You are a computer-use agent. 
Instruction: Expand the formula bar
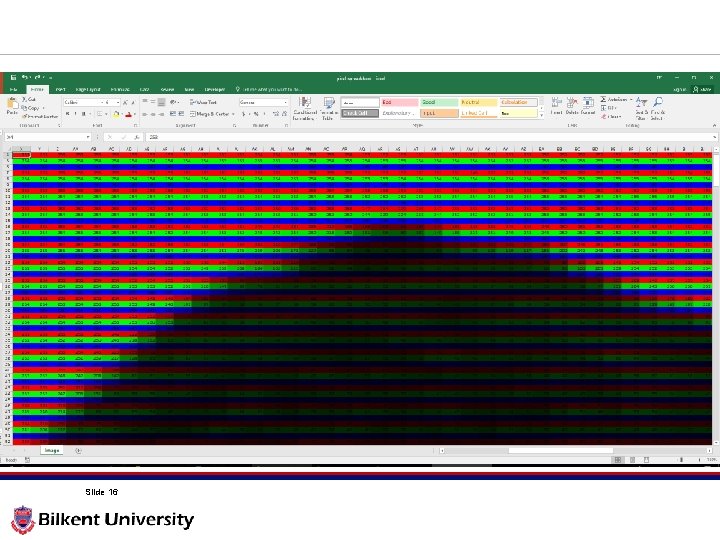[x=714, y=137]
